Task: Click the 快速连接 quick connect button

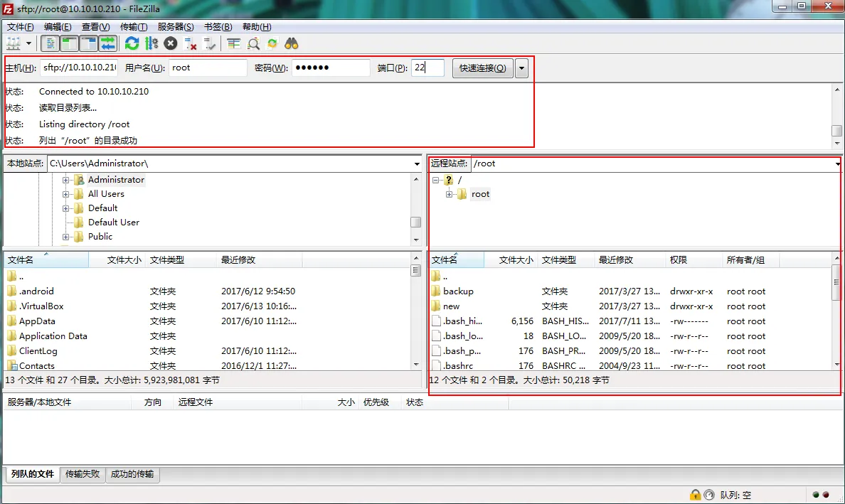Action: (x=482, y=68)
